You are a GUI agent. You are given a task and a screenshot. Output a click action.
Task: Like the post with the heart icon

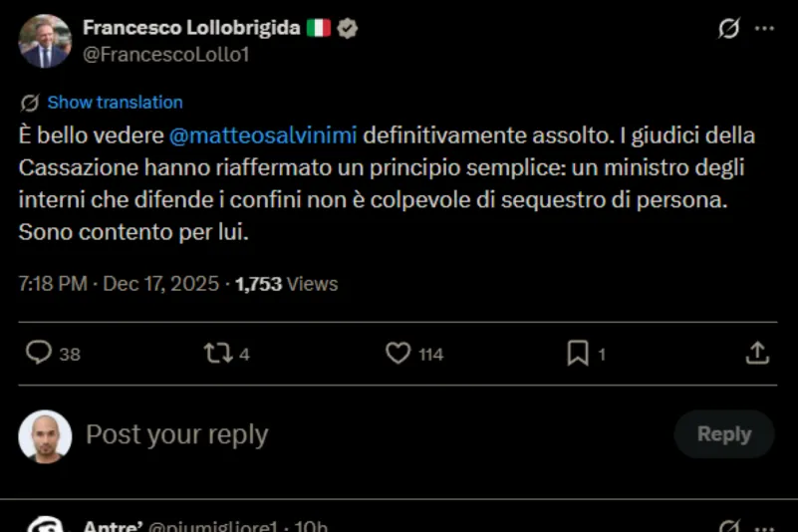(399, 353)
